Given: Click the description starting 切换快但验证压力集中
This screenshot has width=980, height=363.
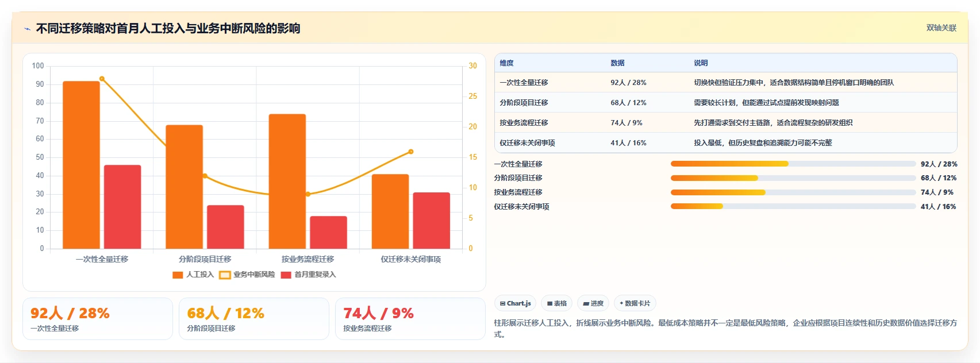Looking at the screenshot, I should coord(794,83).
